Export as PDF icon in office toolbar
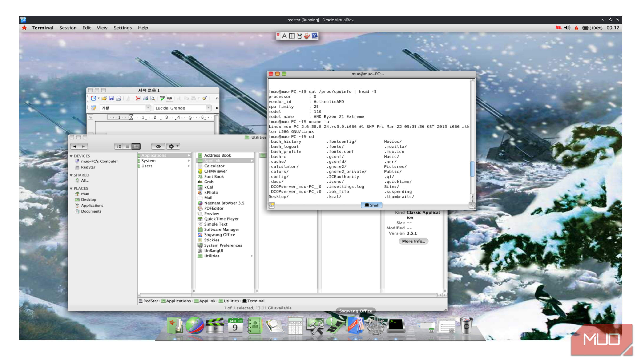The width and height of the screenshot is (641, 364). 138,98
